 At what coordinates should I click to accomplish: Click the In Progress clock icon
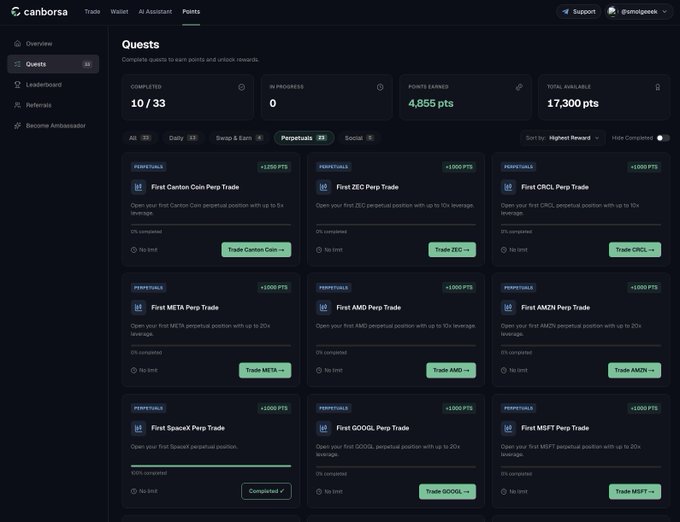380,87
